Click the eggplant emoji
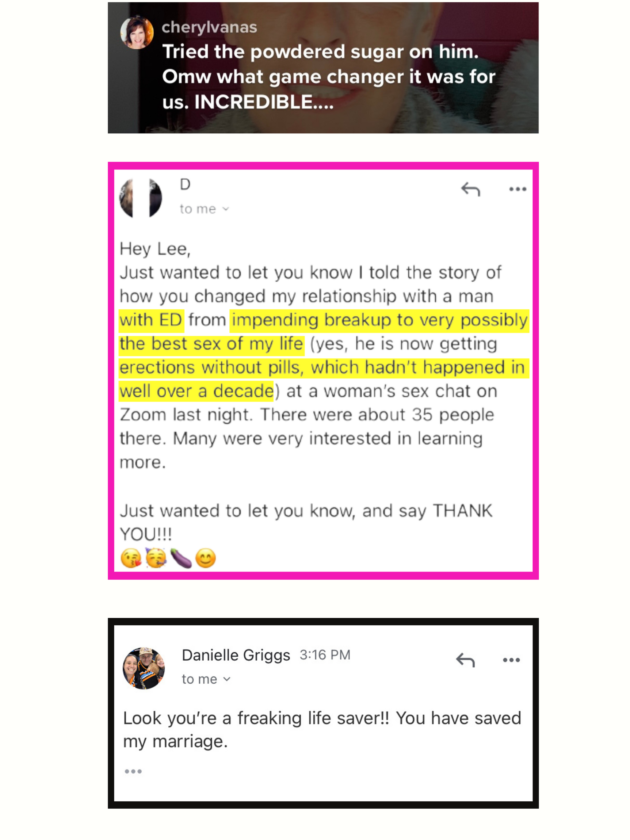The height and width of the screenshot is (840, 630). (181, 558)
